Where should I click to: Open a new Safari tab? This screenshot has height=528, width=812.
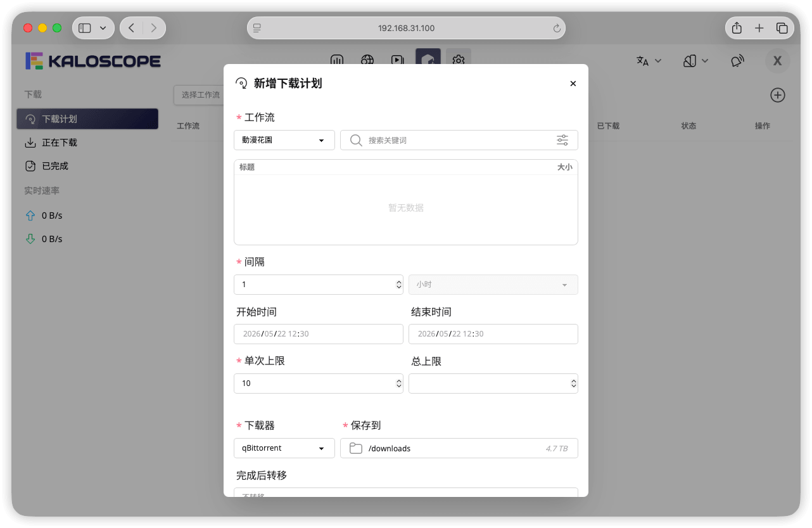point(759,28)
